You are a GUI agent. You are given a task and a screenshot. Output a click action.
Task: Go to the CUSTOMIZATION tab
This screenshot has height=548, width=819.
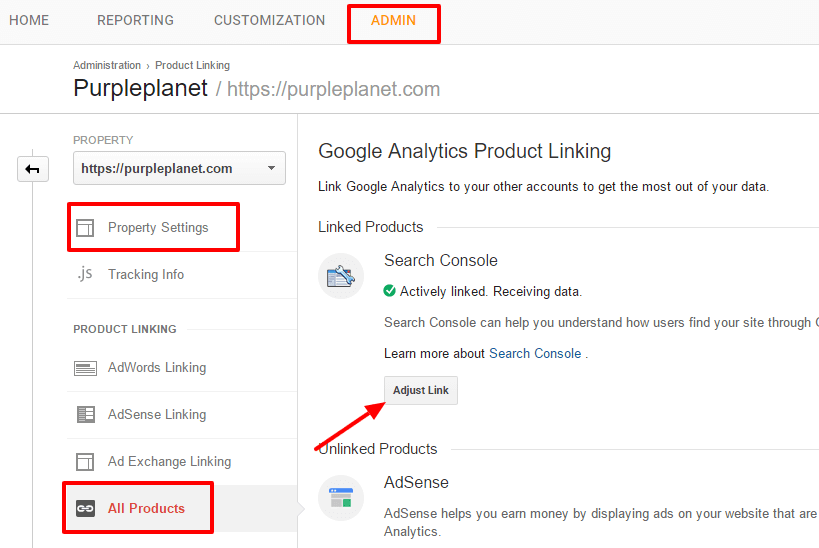click(269, 20)
